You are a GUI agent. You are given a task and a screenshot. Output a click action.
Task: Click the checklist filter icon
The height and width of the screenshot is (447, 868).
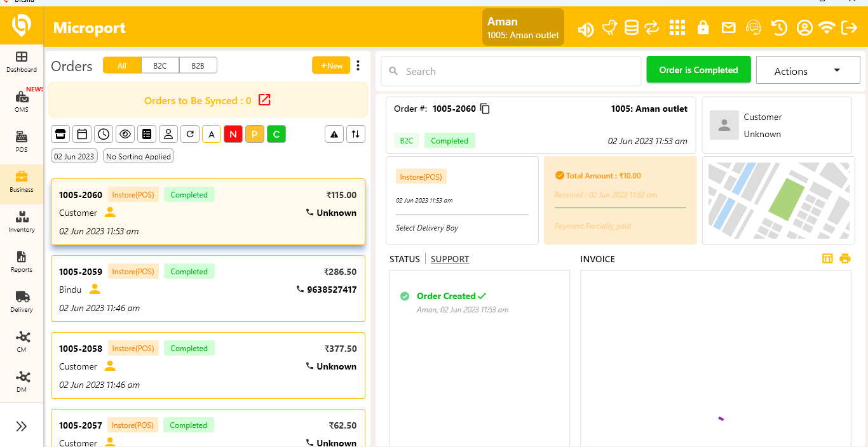coord(147,134)
